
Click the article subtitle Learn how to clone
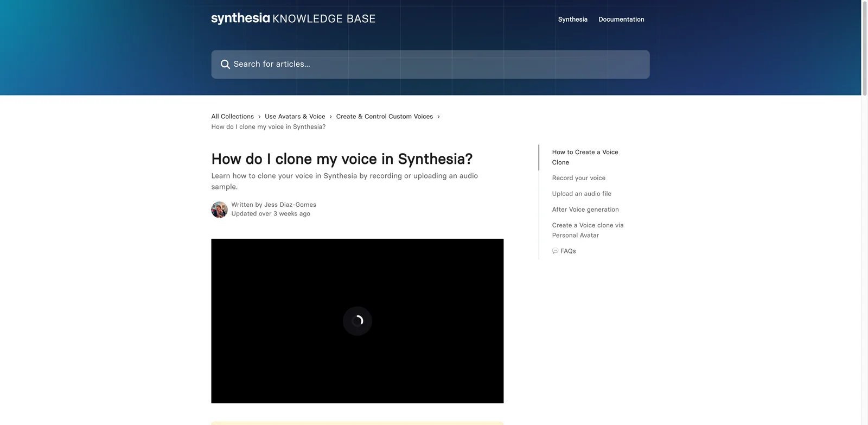click(344, 181)
